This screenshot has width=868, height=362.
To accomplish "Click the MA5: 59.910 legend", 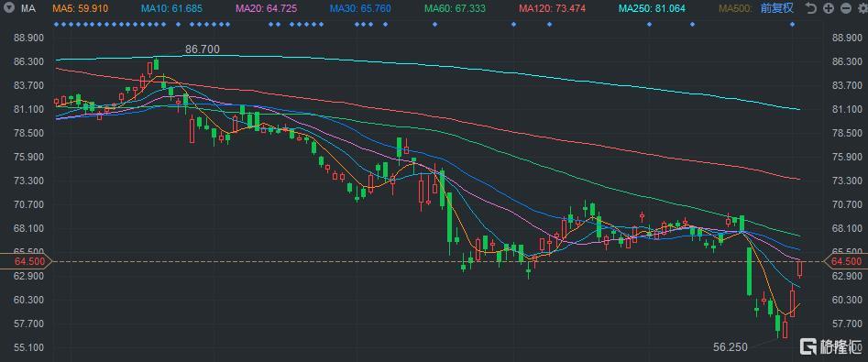I will pos(81,8).
